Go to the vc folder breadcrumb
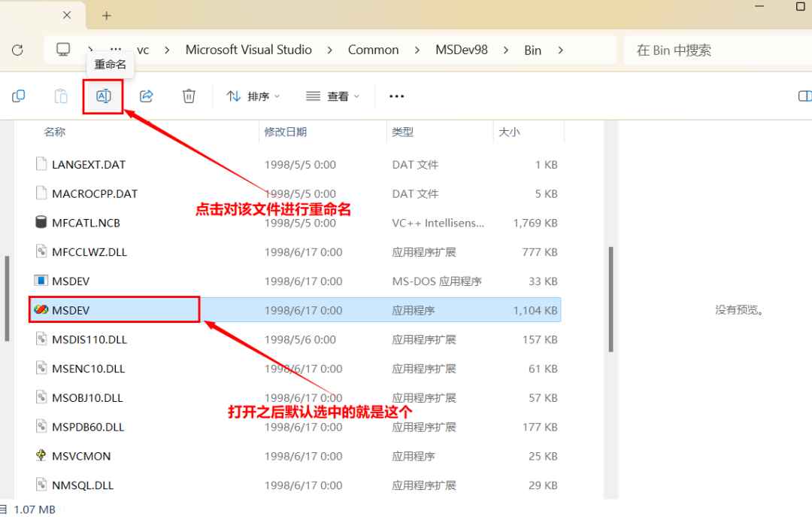 tap(143, 50)
